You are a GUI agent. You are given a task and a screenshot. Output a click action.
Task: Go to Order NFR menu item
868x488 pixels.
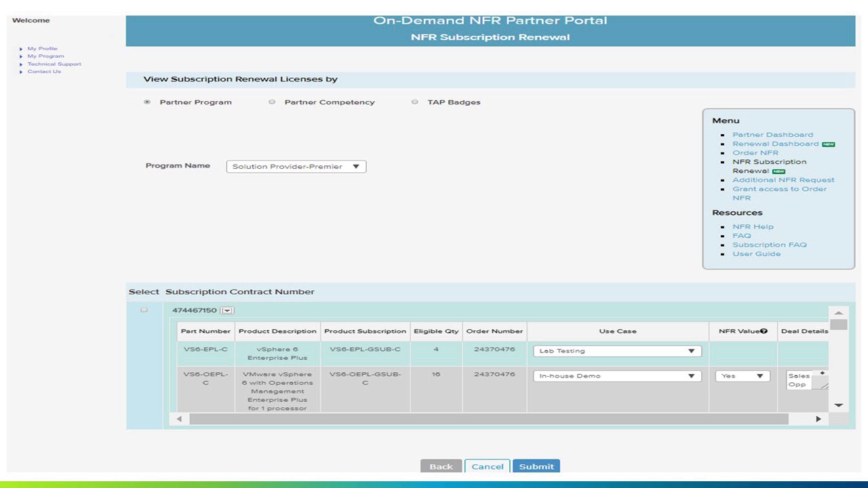pos(755,153)
